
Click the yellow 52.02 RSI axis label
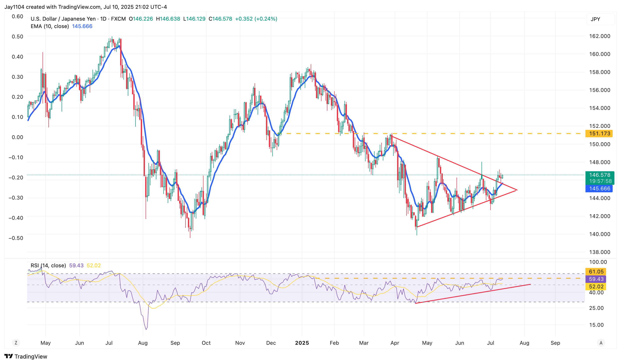596,286
